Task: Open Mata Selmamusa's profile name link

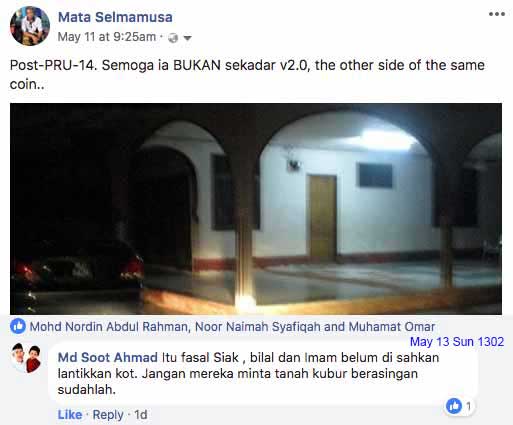Action: [x=115, y=17]
